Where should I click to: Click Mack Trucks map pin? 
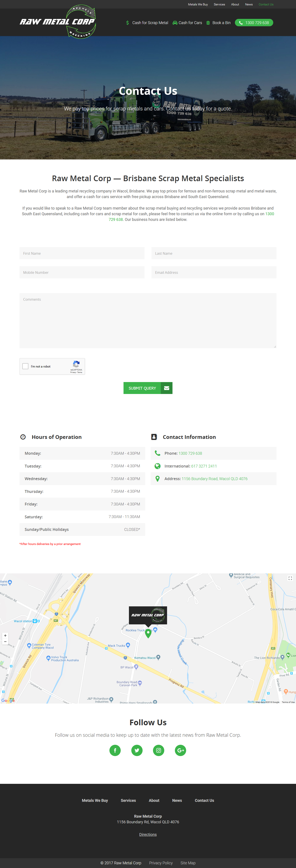pos(128,645)
